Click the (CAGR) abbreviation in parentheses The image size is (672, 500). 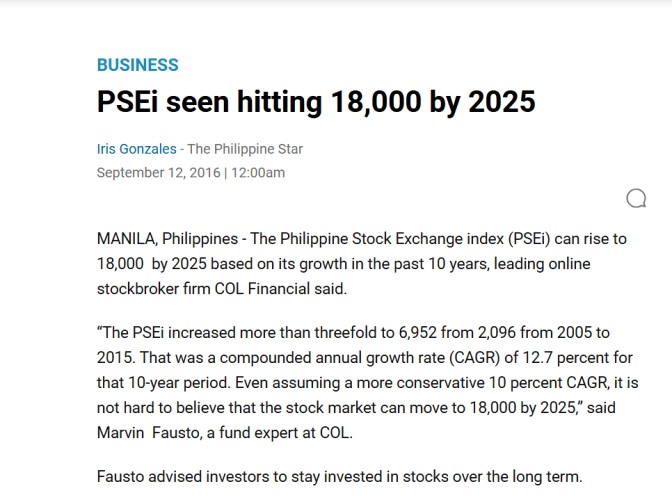tap(471, 357)
